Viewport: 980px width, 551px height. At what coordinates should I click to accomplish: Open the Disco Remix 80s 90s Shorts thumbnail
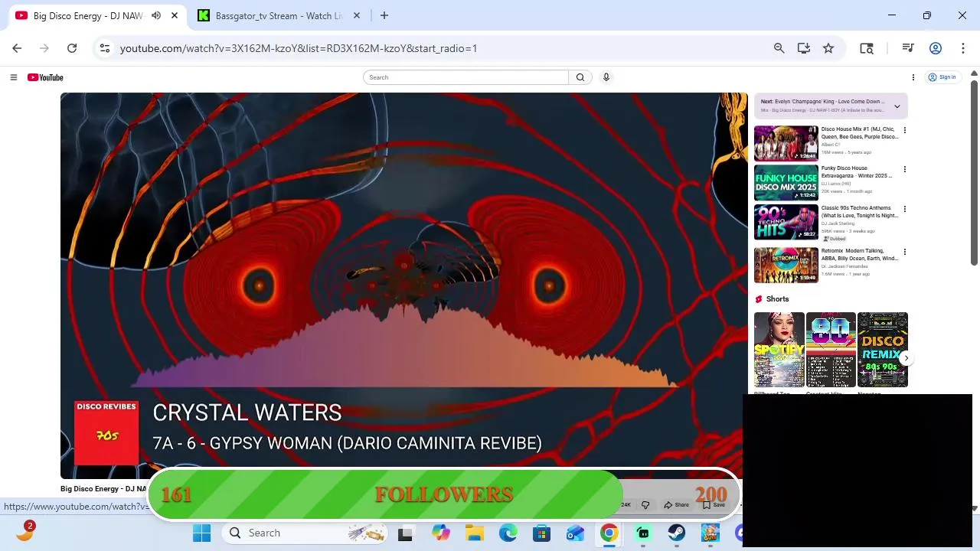pyautogui.click(x=883, y=350)
